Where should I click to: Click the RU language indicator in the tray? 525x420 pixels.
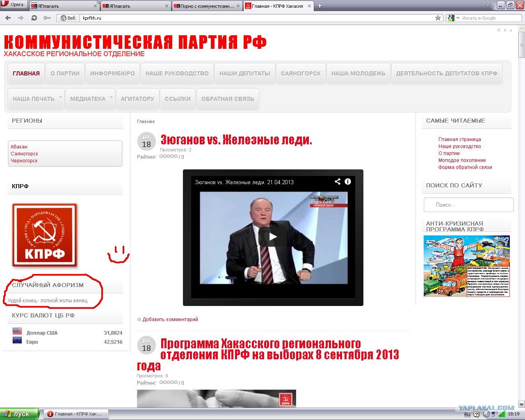pos(468,414)
